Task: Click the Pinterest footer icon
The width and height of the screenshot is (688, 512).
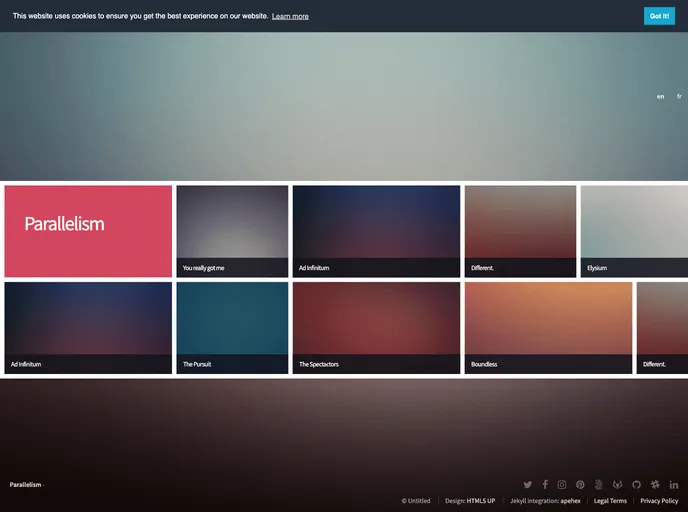Action: [x=580, y=485]
